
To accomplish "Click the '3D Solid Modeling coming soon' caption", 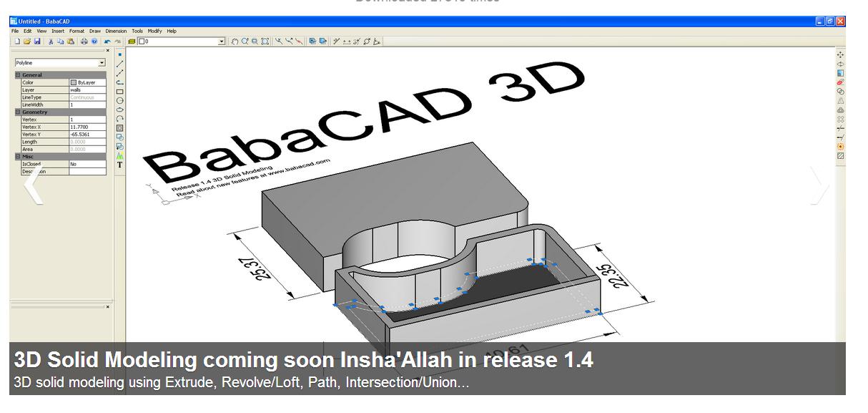I will [303, 359].
